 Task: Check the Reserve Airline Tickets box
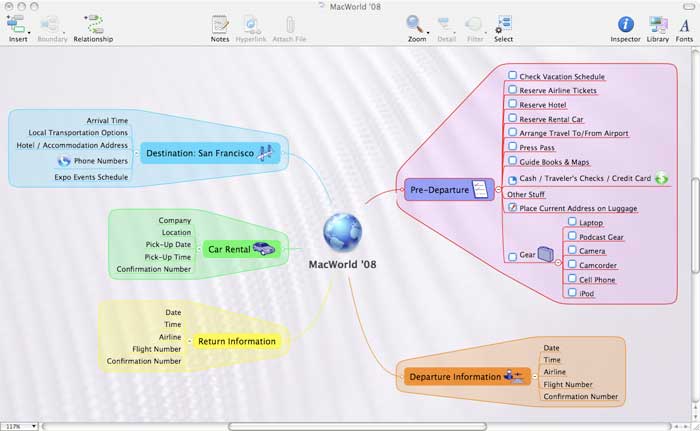[512, 90]
